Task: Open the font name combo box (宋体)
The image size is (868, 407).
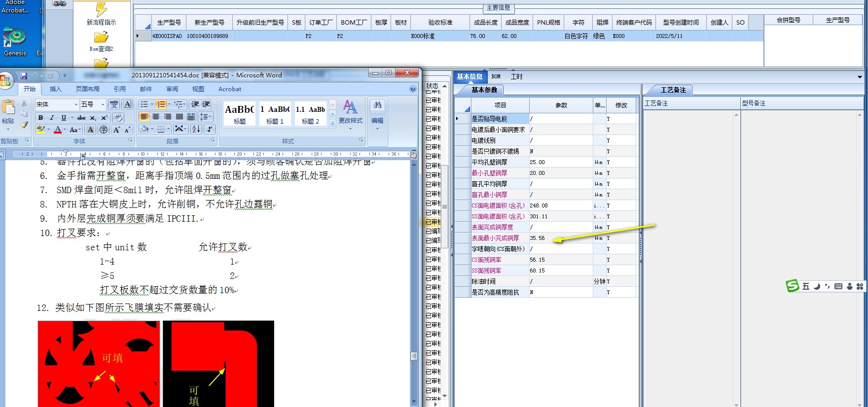Action: pos(57,104)
